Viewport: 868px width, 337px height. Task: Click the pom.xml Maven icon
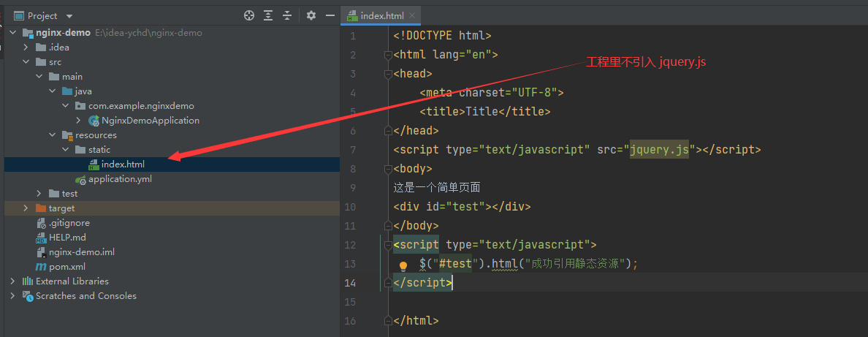click(x=40, y=267)
